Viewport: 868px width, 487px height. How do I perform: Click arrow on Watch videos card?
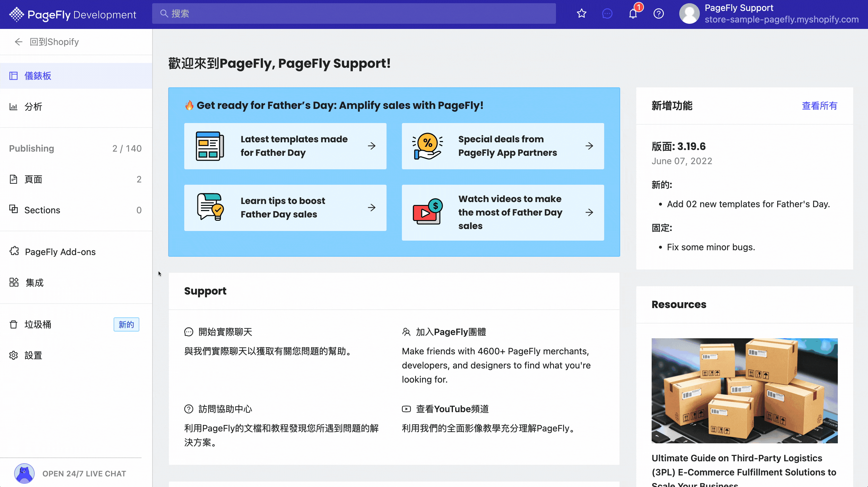point(589,212)
